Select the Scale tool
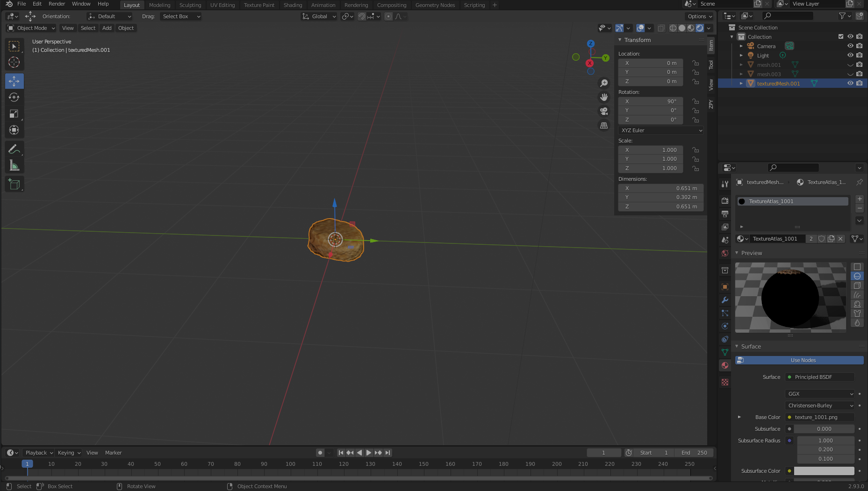The height and width of the screenshot is (491, 868). (x=14, y=114)
